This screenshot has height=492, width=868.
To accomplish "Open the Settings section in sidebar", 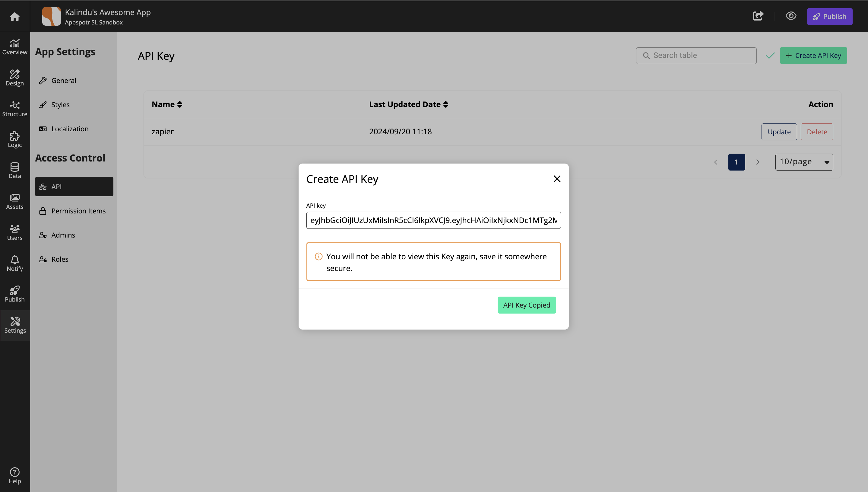I will point(15,325).
